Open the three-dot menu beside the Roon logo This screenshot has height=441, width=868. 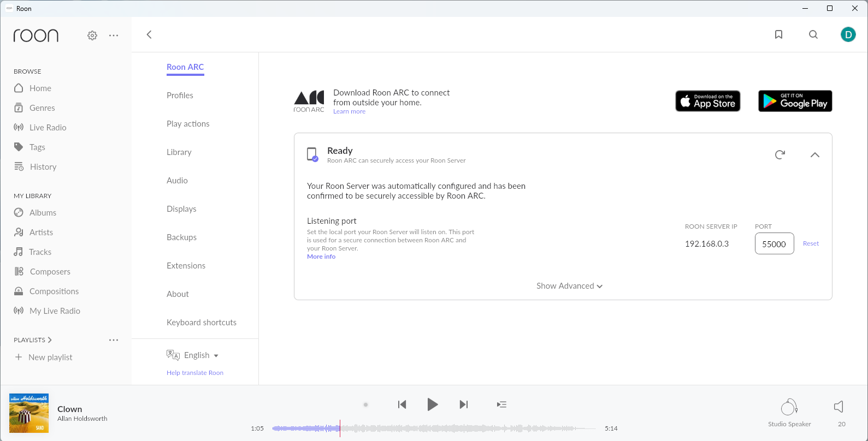coord(114,35)
